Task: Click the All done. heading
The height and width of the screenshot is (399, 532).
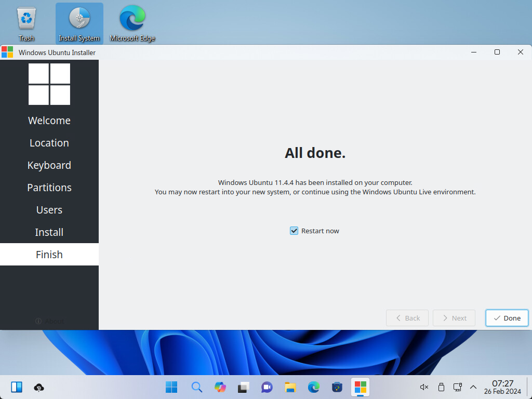Action: [x=315, y=153]
